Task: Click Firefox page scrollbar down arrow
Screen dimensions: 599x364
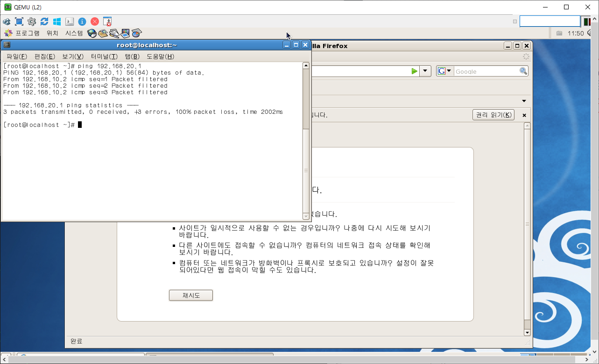Action: [x=527, y=333]
